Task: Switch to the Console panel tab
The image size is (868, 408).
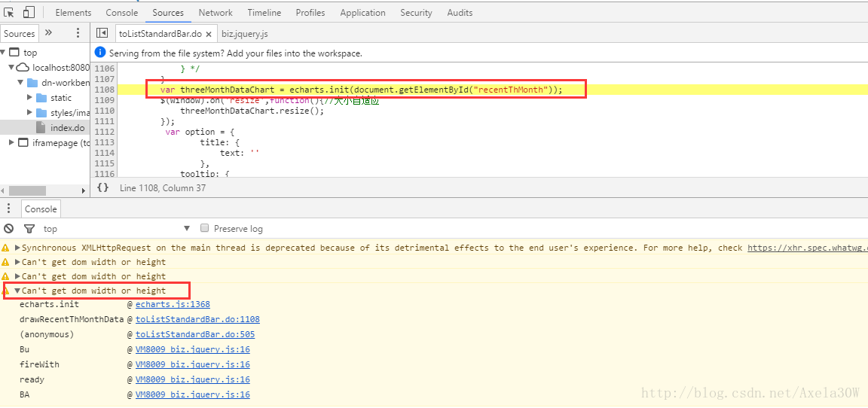Action: pyautogui.click(x=122, y=12)
